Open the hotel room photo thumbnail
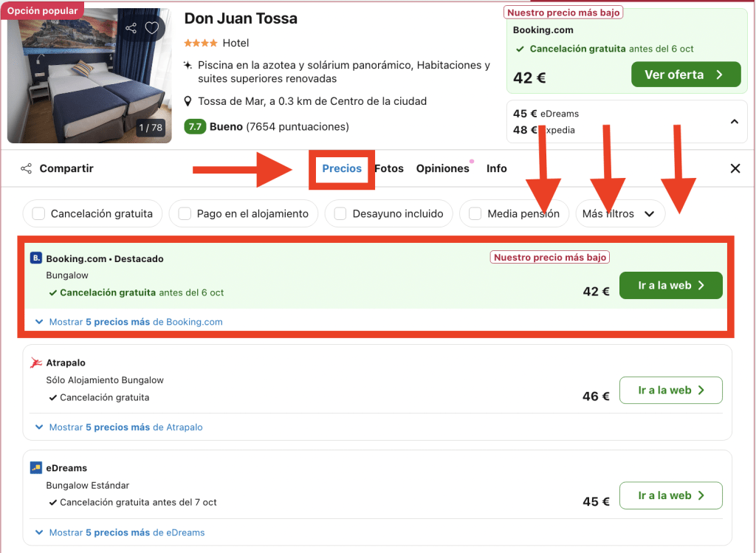The width and height of the screenshot is (756, 553). coord(89,75)
